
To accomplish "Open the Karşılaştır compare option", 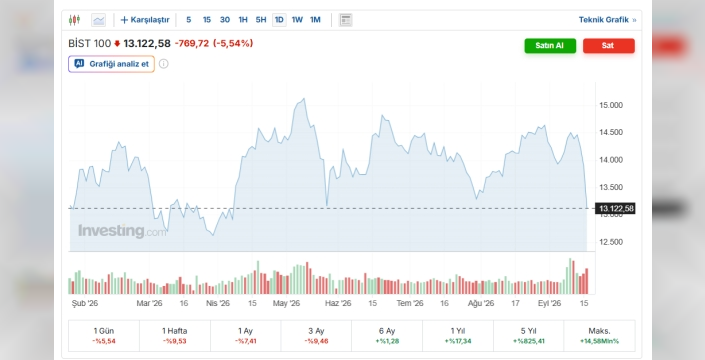I will pyautogui.click(x=145, y=20).
